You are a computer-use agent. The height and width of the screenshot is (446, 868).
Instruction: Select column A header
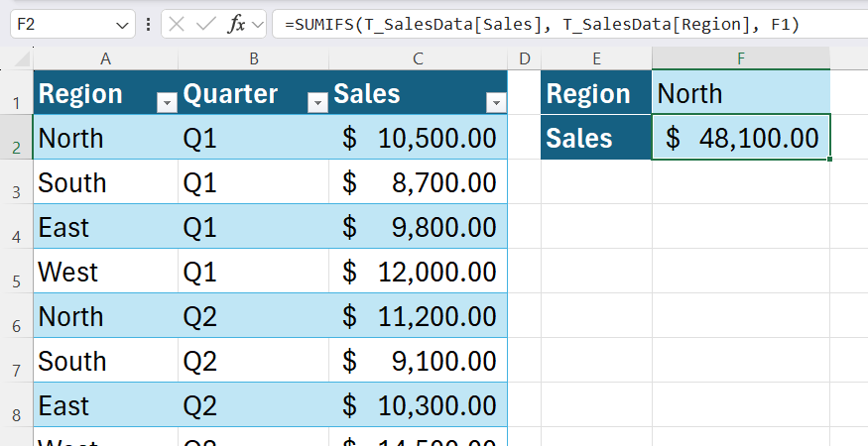tap(106, 58)
